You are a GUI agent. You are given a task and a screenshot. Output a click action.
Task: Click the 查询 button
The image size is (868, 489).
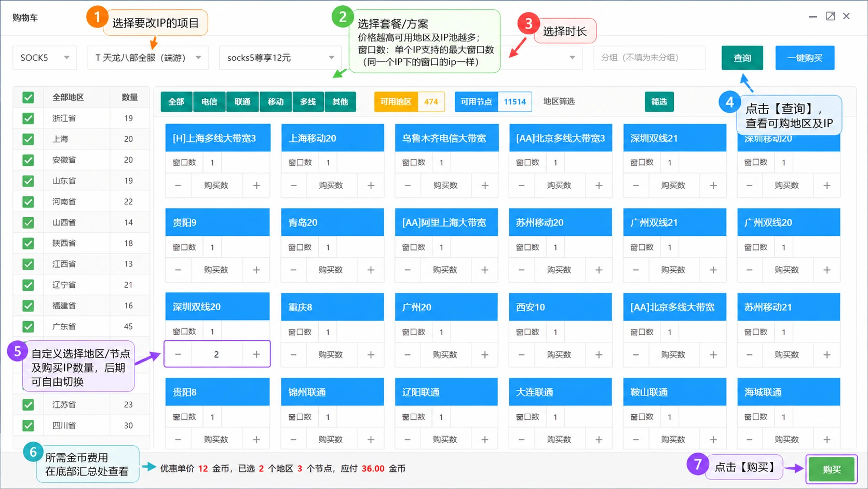click(742, 58)
